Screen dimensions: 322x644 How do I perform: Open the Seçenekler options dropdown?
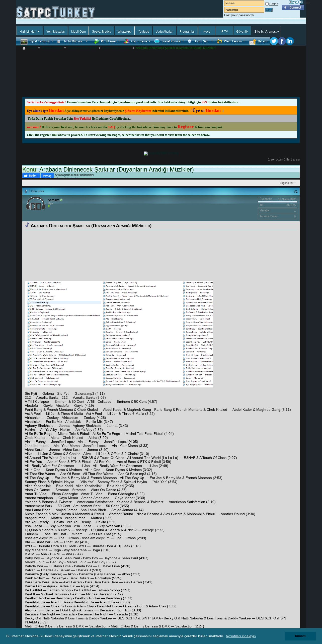[288, 183]
